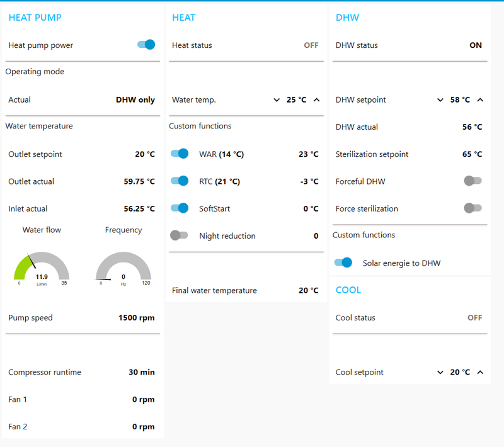Increase the Cool setpoint with up chevron

pyautogui.click(x=480, y=372)
